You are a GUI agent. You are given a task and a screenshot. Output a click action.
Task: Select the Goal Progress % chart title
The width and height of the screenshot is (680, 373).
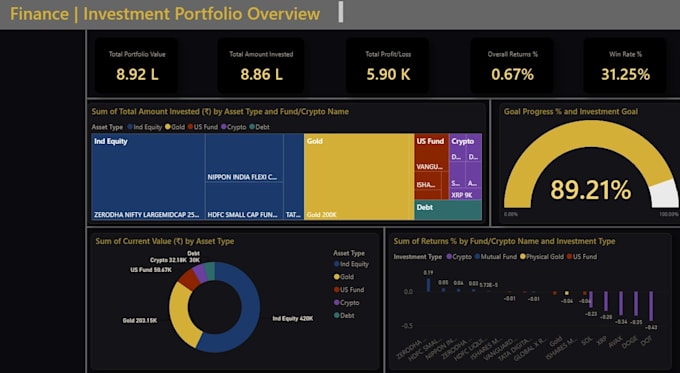click(x=570, y=111)
